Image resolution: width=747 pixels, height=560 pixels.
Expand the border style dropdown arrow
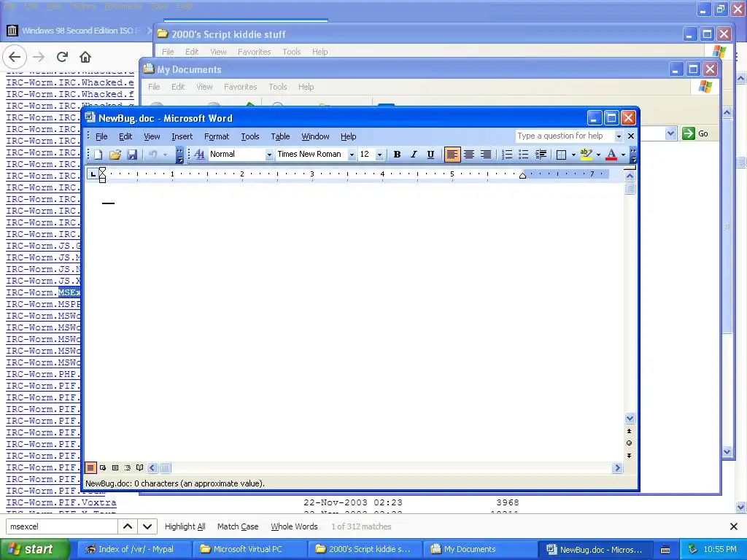point(573,155)
